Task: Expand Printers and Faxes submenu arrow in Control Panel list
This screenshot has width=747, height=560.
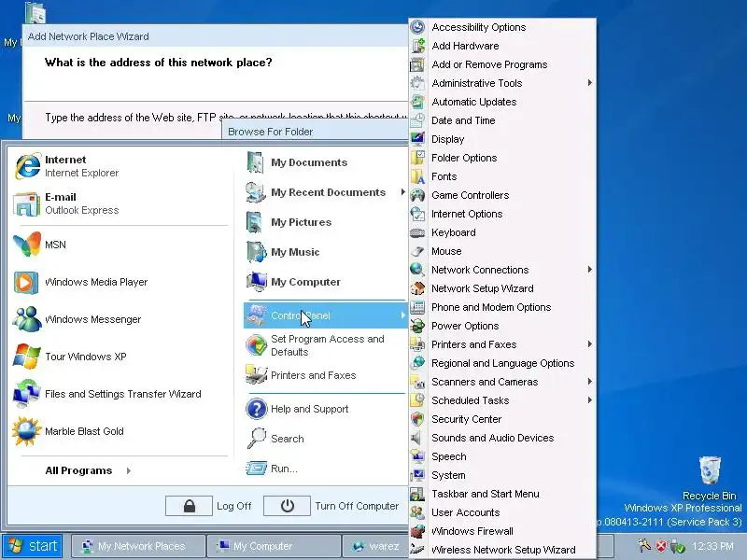Action: click(590, 344)
